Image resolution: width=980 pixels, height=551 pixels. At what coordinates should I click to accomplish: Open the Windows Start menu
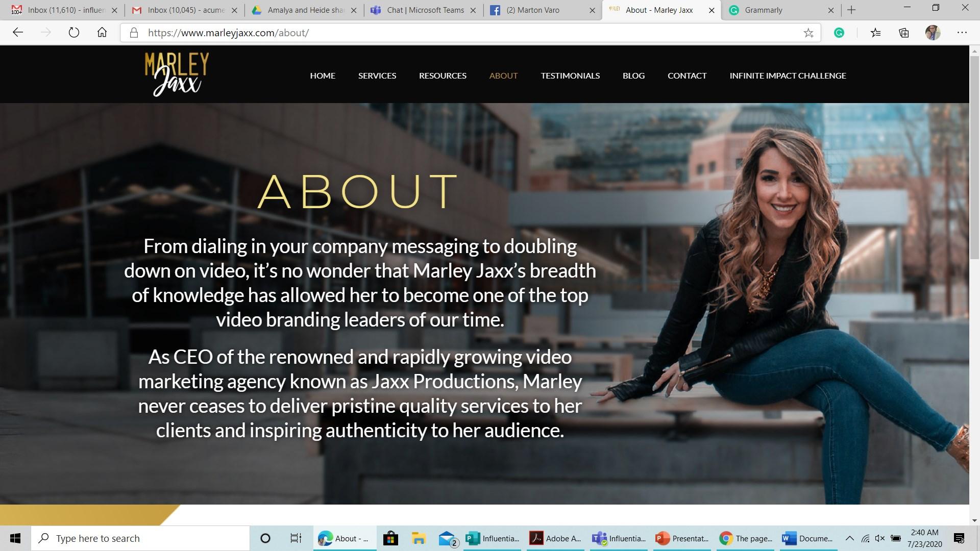tap(15, 538)
